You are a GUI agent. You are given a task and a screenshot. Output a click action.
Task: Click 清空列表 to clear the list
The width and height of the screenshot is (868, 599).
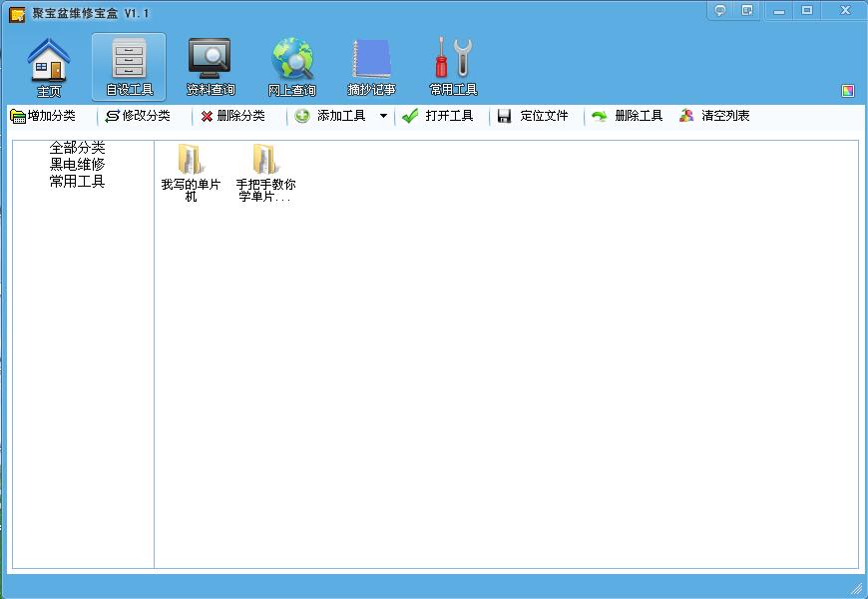(x=714, y=116)
